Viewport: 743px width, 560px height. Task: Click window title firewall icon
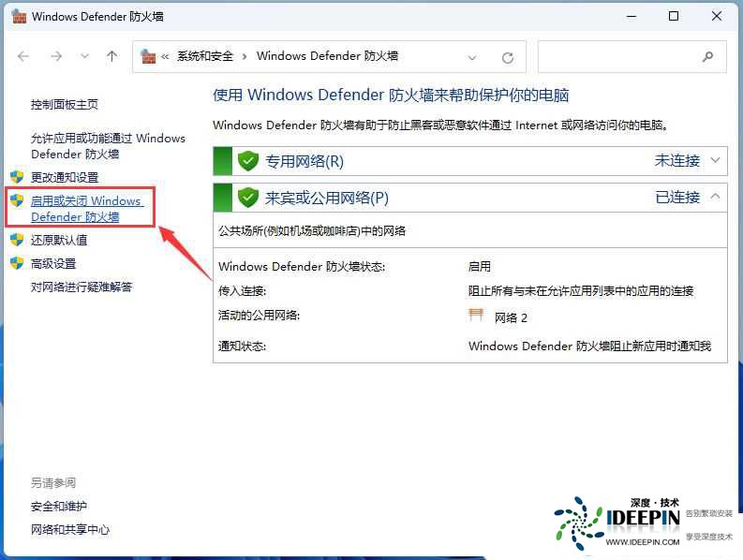19,17
